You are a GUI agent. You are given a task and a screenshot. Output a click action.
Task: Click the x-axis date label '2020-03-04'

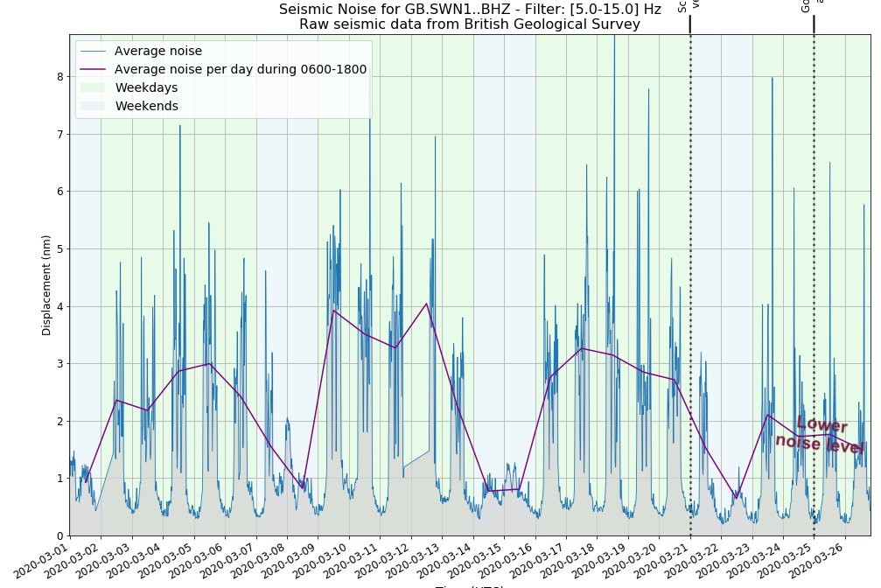pyautogui.click(x=136, y=561)
